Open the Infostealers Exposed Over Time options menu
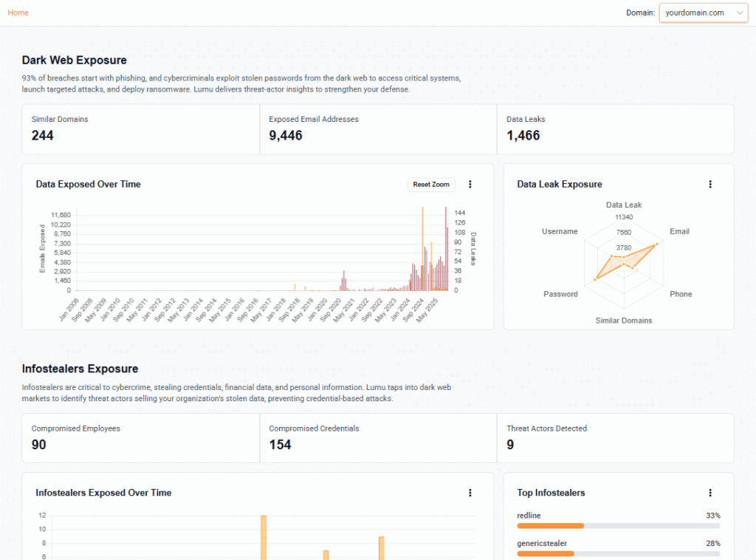The width and height of the screenshot is (756, 560). [x=470, y=493]
